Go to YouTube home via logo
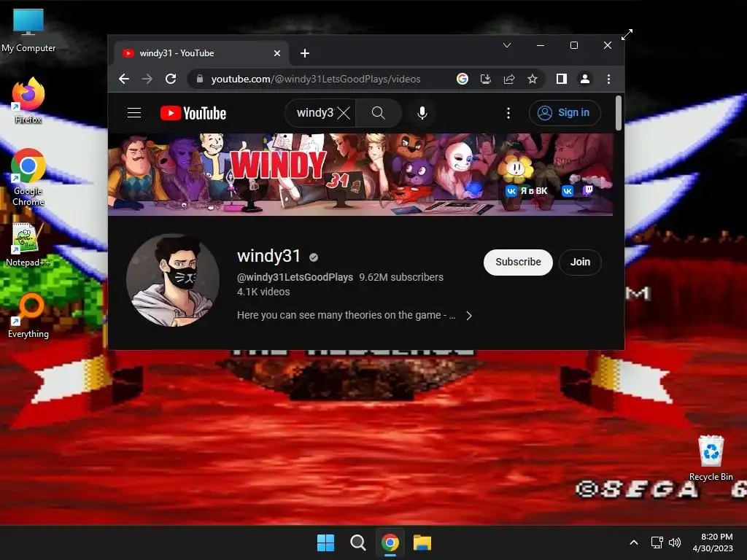The width and height of the screenshot is (747, 560). 193,113
